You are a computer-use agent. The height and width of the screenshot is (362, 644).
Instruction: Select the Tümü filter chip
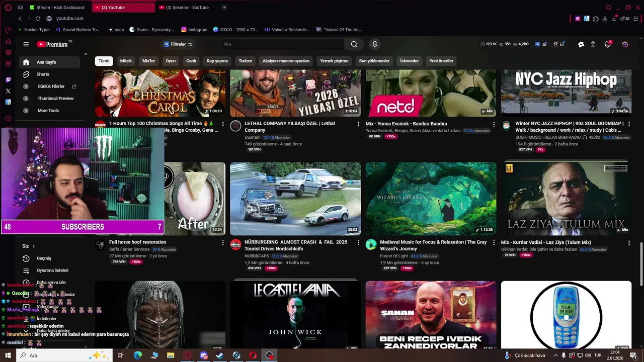pyautogui.click(x=104, y=61)
